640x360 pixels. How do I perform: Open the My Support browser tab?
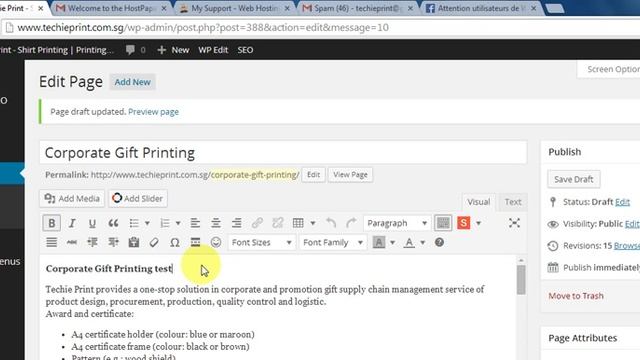point(235,8)
